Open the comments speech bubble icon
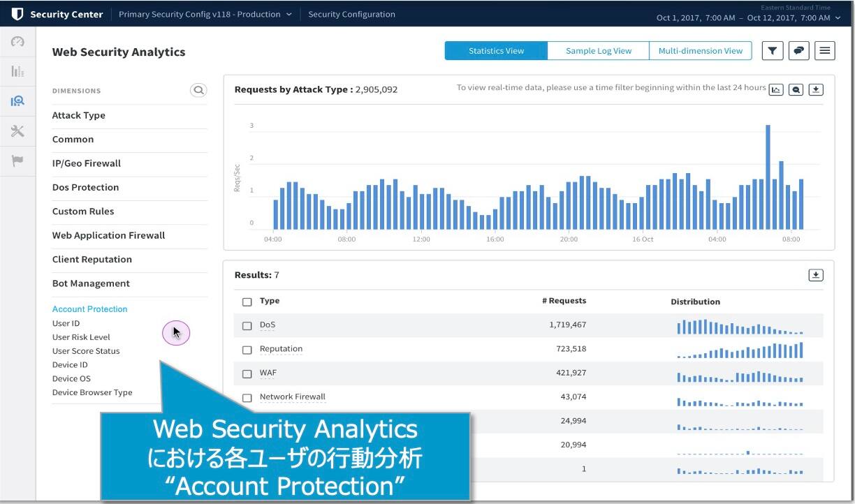The height and width of the screenshot is (504, 855). pyautogui.click(x=798, y=50)
